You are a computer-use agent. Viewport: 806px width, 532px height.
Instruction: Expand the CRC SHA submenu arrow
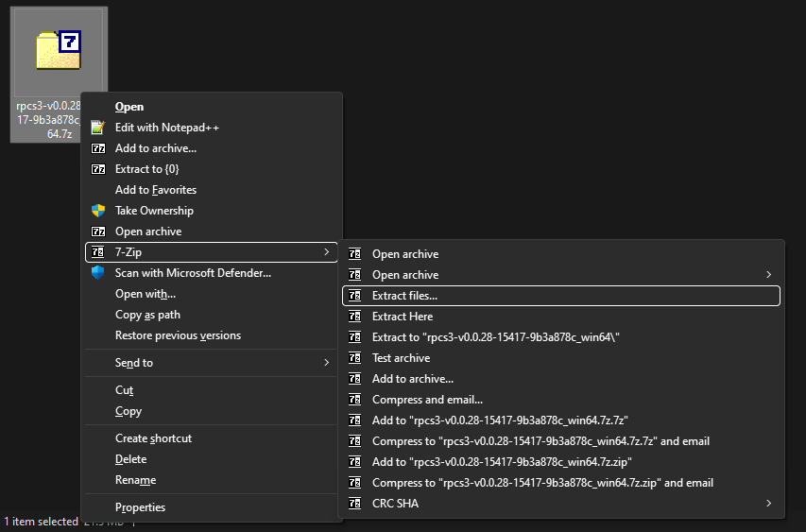tap(769, 504)
